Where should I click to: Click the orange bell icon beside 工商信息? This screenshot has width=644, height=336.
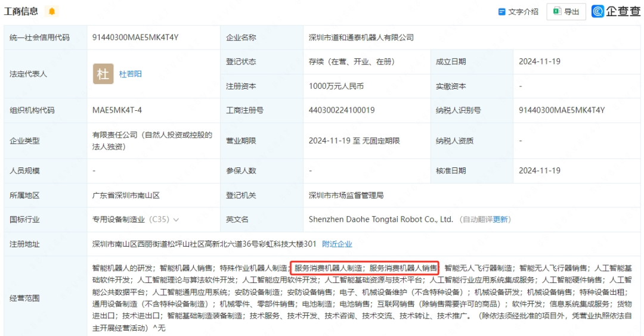click(x=52, y=11)
